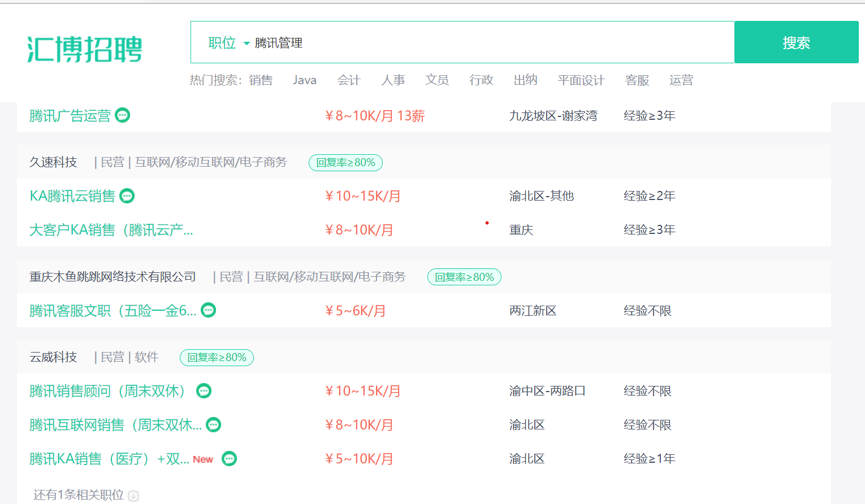Expand the 职位 search type dropdown
Viewport: 865px width, 504px height.
(x=228, y=43)
